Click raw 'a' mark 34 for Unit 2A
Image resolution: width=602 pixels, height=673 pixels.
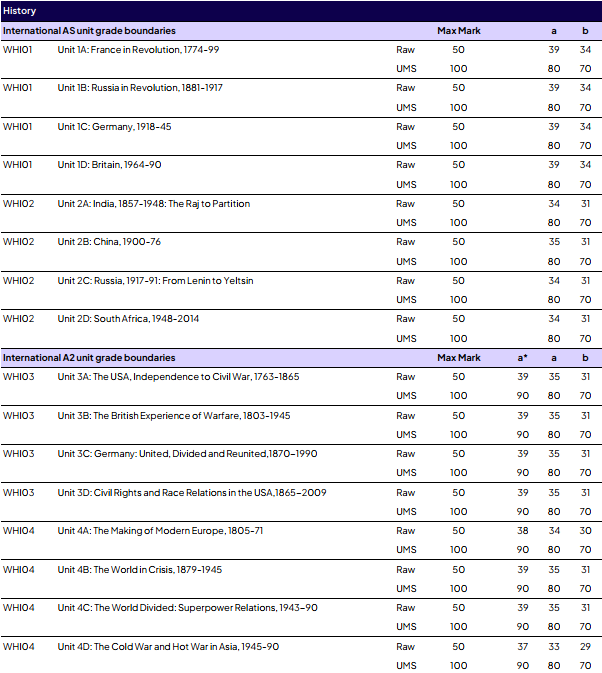(x=554, y=204)
